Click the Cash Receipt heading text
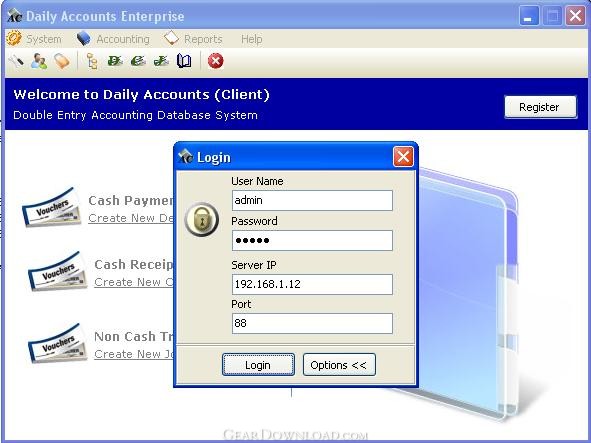 134,265
